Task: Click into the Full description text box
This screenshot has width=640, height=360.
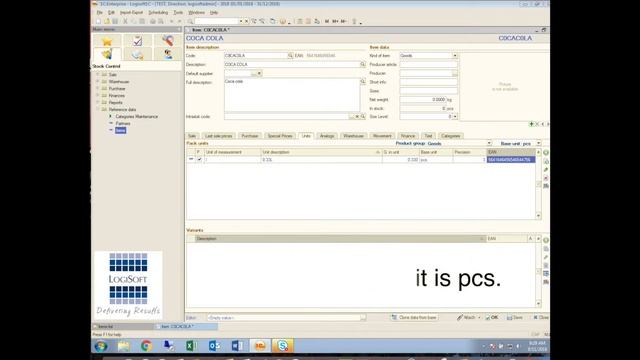Action: pos(292,95)
